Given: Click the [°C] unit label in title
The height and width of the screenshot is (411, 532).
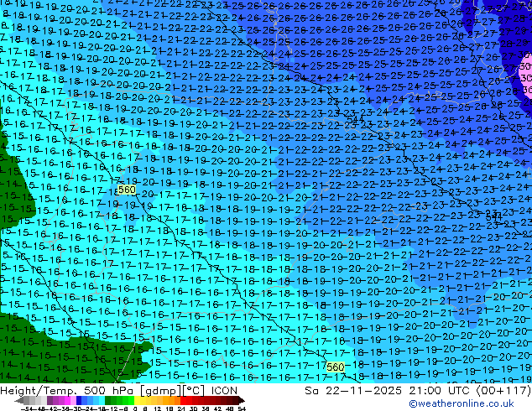Looking at the screenshot, I should (193, 391).
